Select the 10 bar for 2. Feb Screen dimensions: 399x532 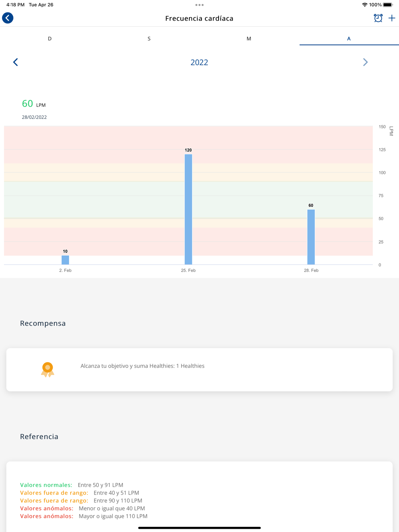[x=65, y=260]
